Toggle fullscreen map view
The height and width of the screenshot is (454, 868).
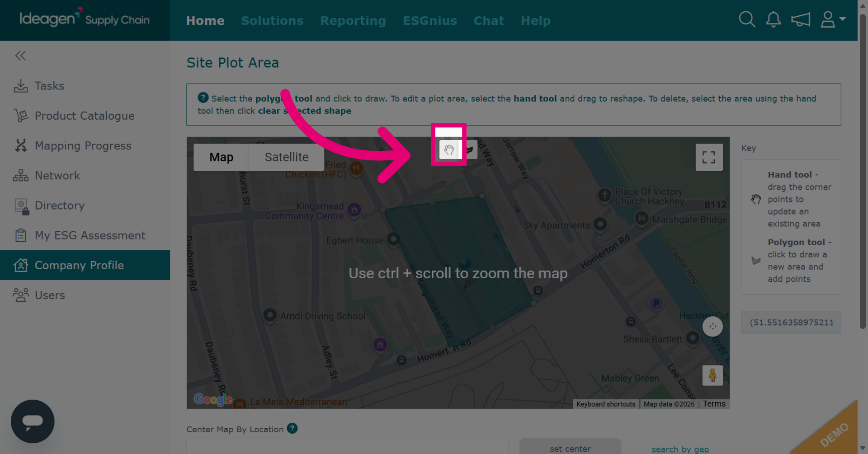tap(709, 157)
